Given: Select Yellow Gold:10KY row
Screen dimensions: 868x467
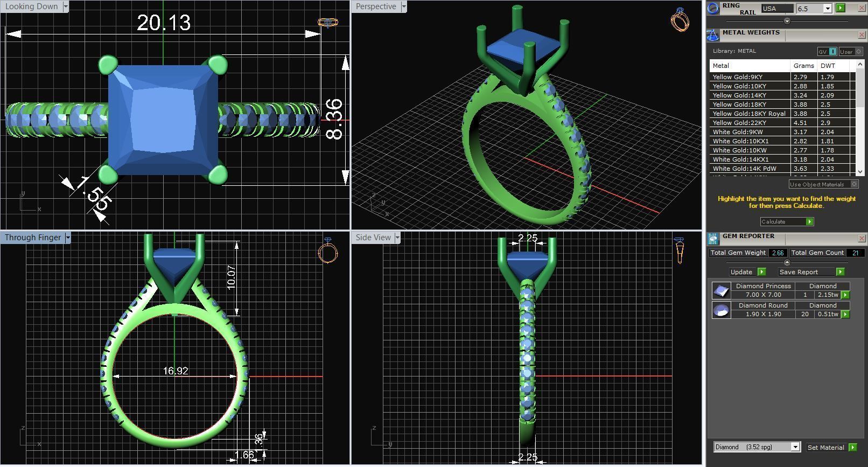Looking at the screenshot, I should [x=782, y=86].
